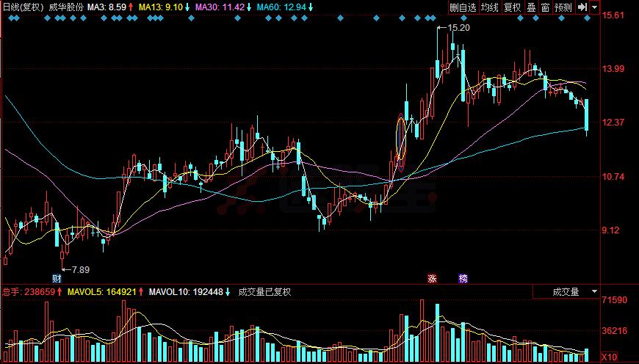Click the purple 榜 marker icon

[463, 278]
